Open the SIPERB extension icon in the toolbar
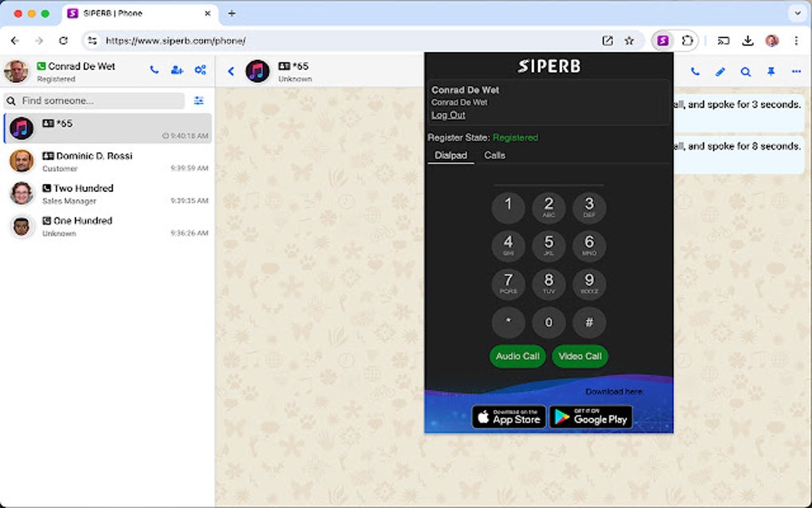Image resolution: width=812 pixels, height=508 pixels. coord(662,40)
